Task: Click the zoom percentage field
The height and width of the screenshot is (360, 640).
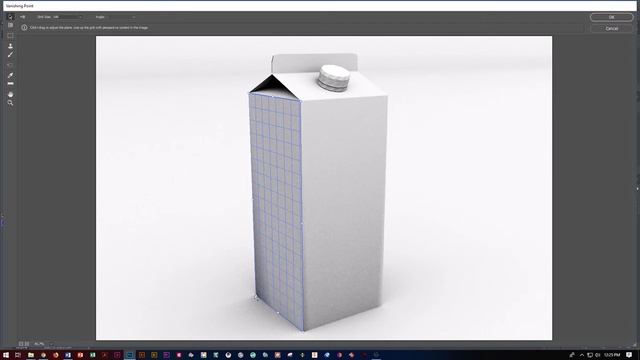Action: click(x=40, y=344)
